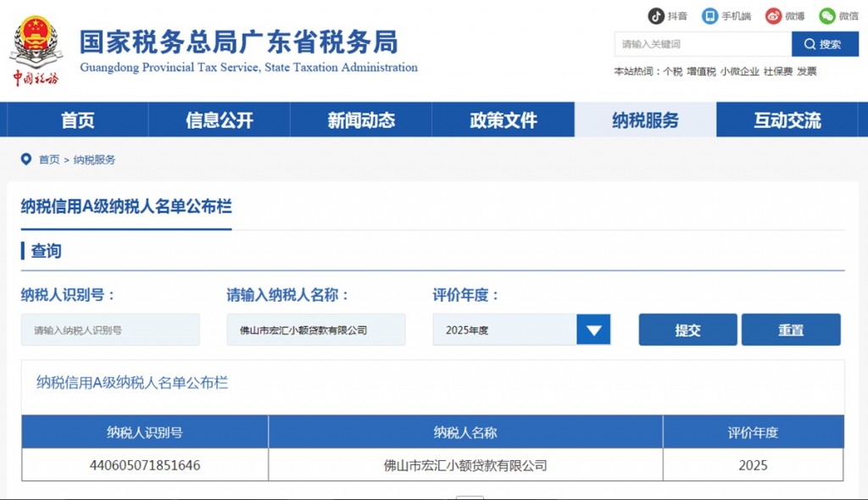Open the 新闻动态 navigation tab
The image size is (868, 500).
tap(361, 119)
